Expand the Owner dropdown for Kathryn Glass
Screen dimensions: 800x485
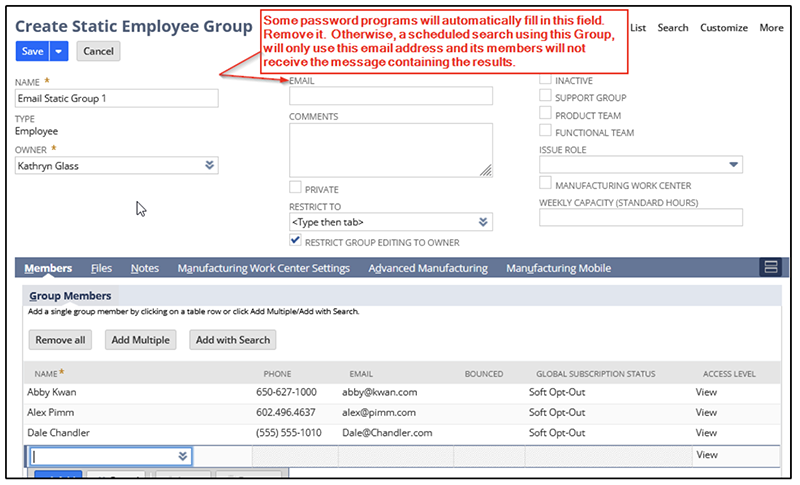coord(209,166)
